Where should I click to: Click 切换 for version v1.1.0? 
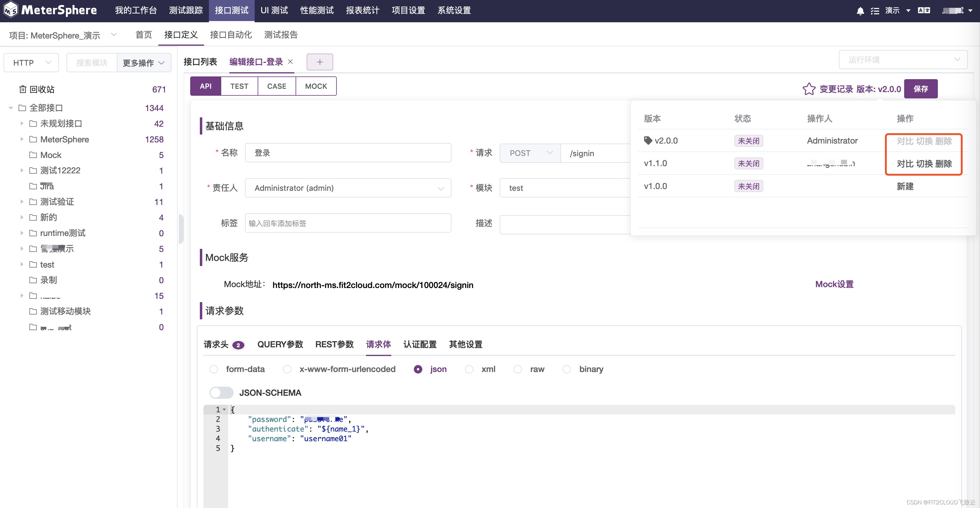click(924, 164)
